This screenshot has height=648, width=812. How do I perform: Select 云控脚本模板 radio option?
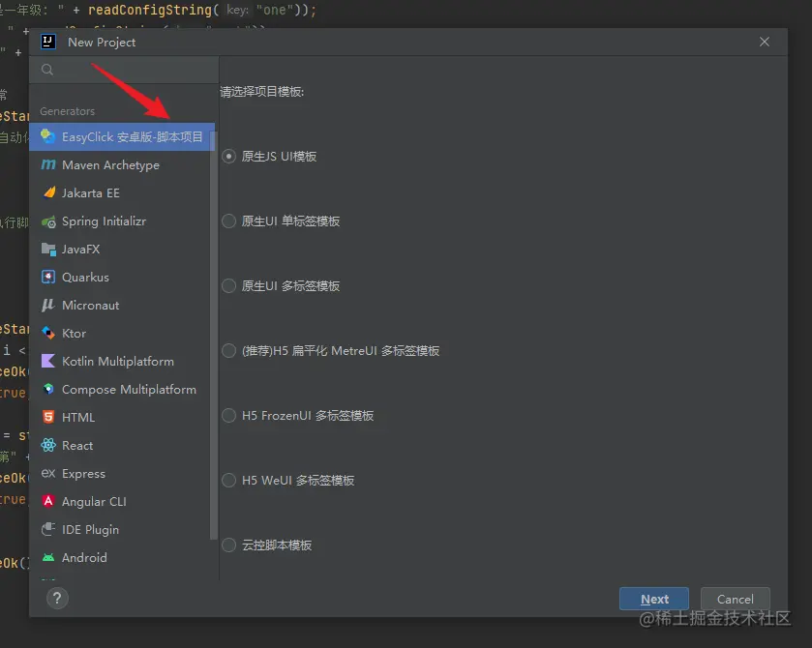point(229,545)
